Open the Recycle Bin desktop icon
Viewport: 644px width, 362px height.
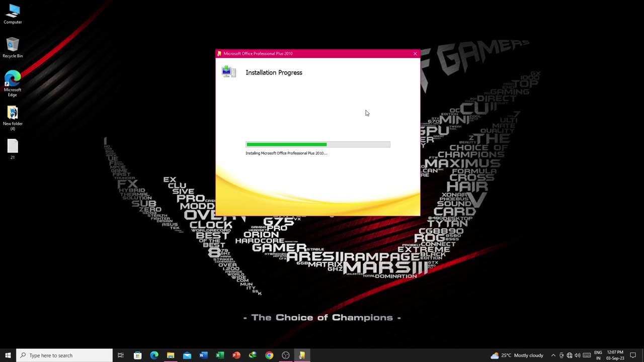pos(13,48)
